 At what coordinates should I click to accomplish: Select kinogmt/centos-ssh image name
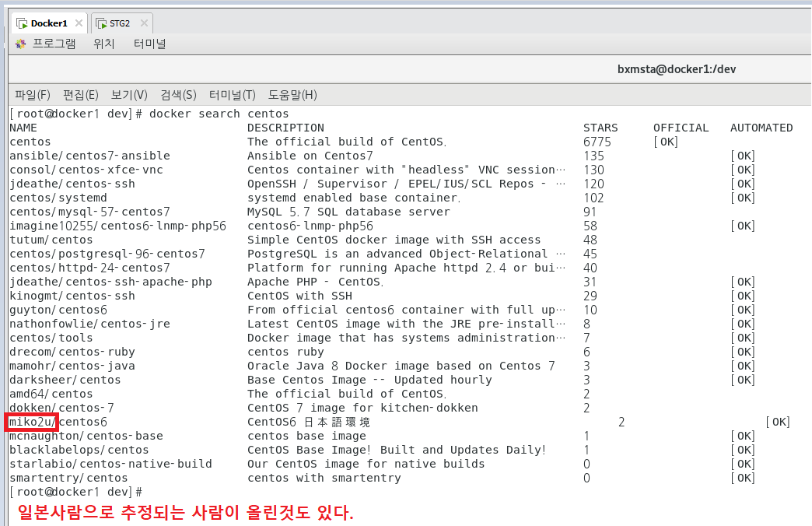[72, 296]
